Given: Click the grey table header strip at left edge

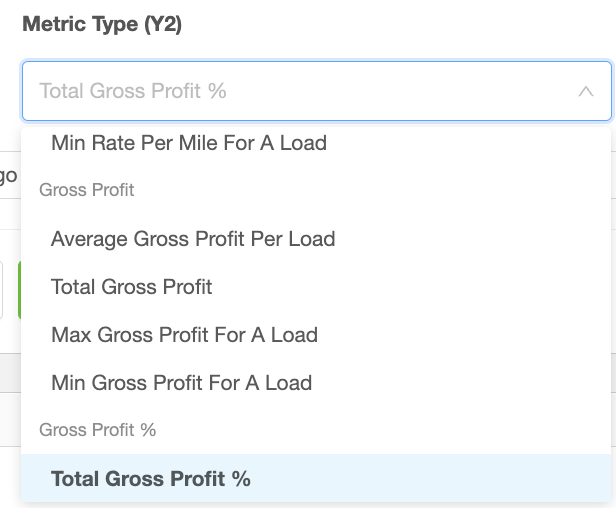Looking at the screenshot, I should tap(10, 372).
